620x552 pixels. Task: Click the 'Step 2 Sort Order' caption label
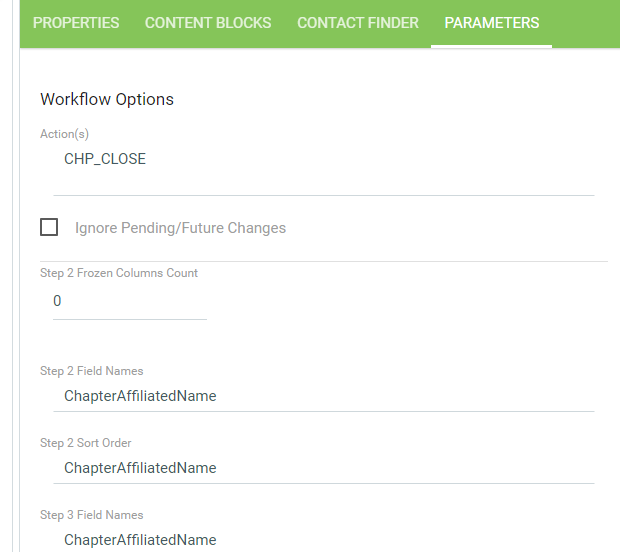pos(86,443)
